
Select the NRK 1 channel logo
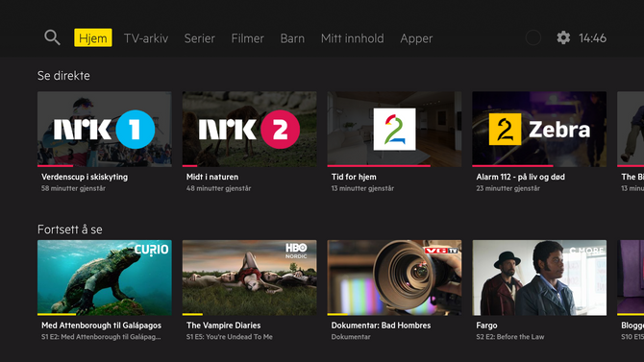click(x=105, y=130)
